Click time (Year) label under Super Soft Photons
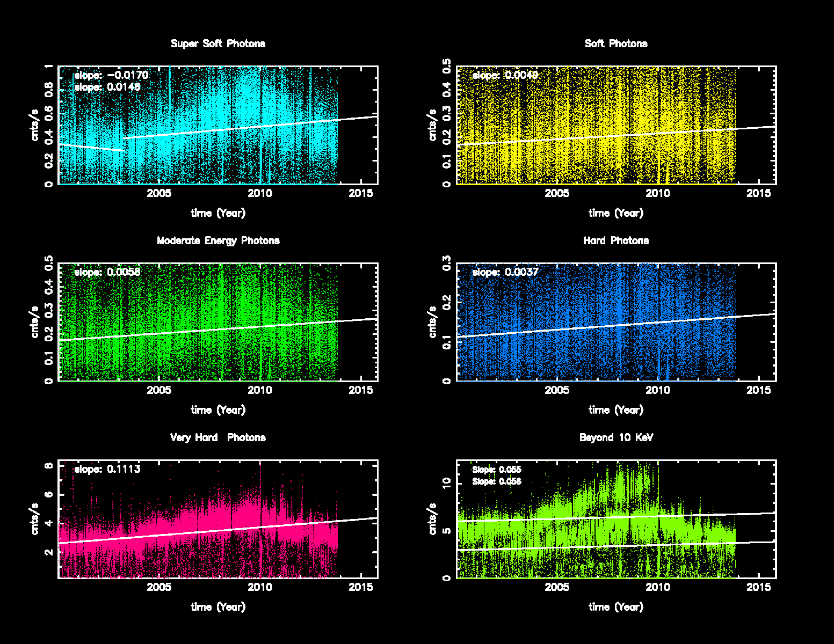Image resolution: width=834 pixels, height=644 pixels. [218, 213]
